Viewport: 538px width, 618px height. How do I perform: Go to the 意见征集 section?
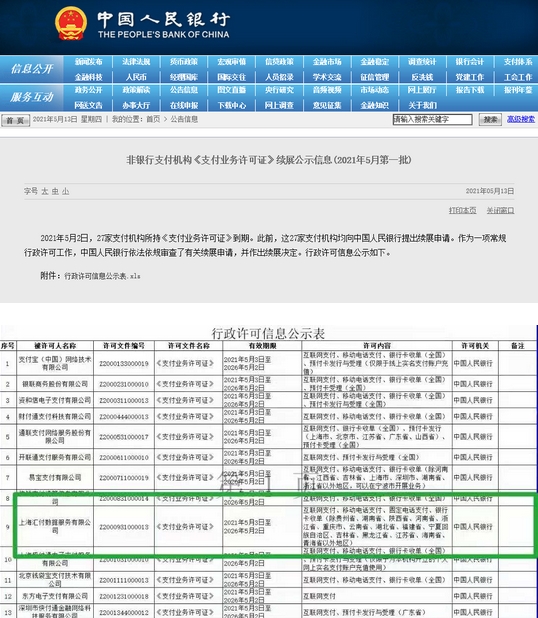point(327,105)
